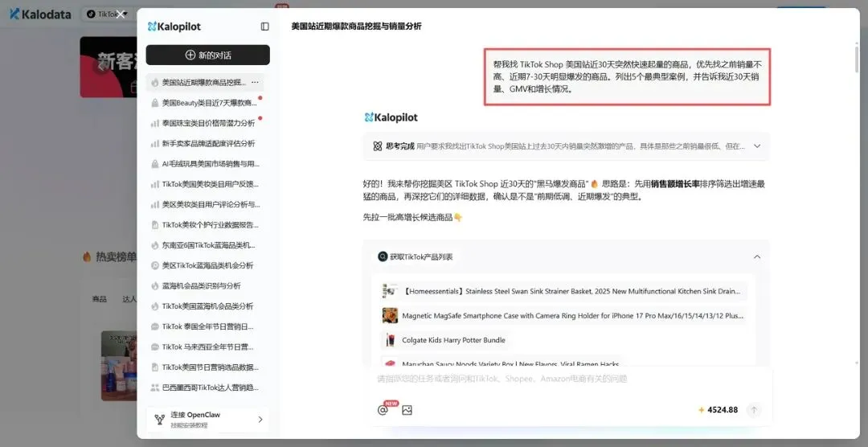Image resolution: width=868 pixels, height=447 pixels.
Task: Click the OpenClaw connector icon
Action: click(159, 420)
